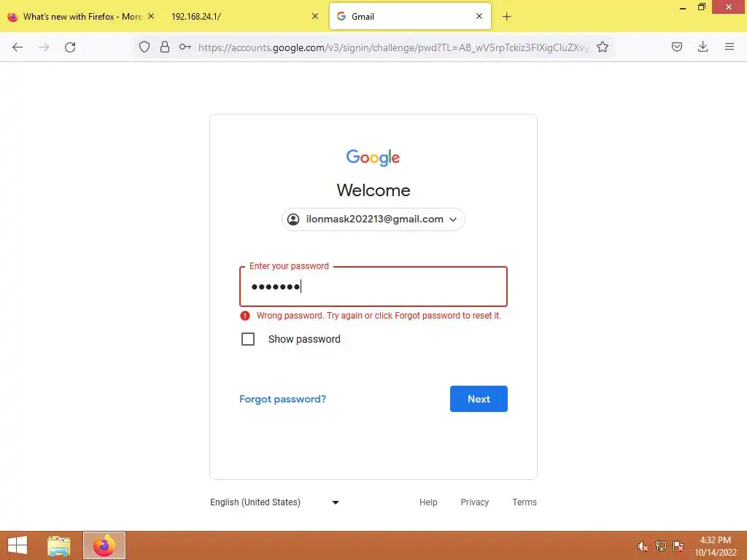The height and width of the screenshot is (560, 747).
Task: Open the Action Center flag icon
Action: 678,546
